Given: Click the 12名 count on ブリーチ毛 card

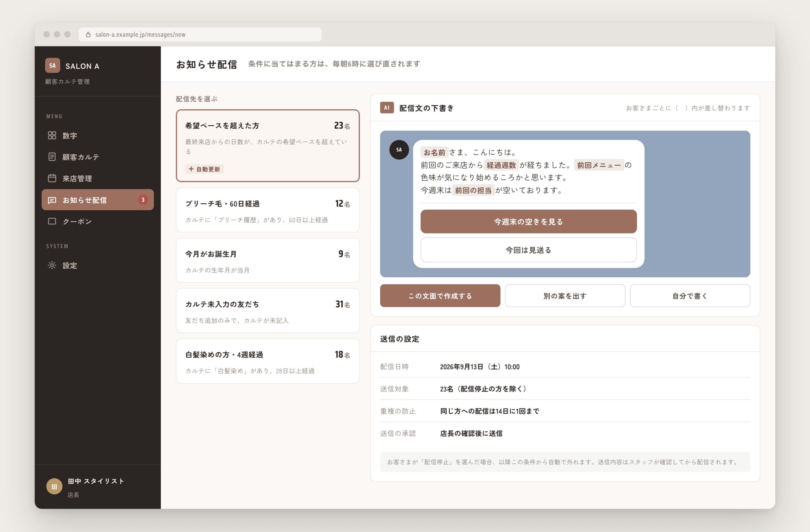Looking at the screenshot, I should 342,203.
